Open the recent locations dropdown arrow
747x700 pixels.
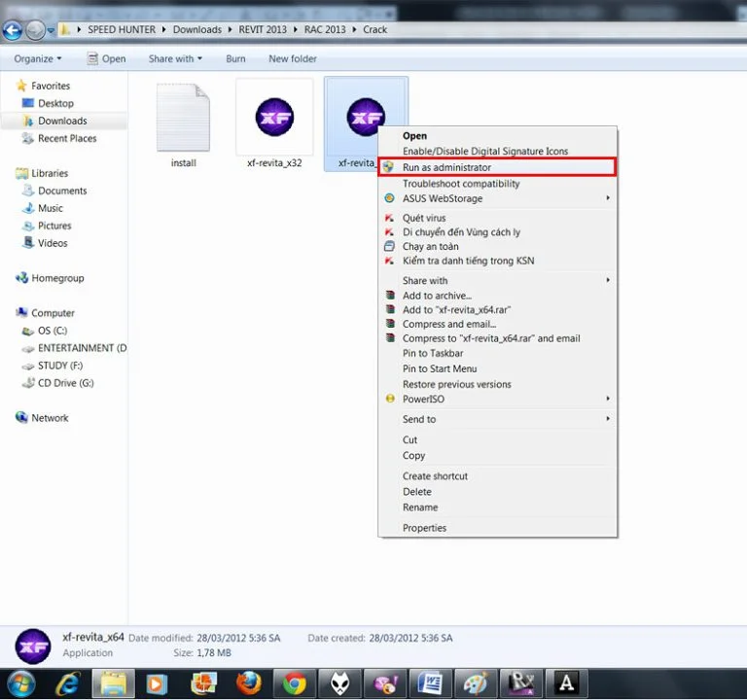51,30
